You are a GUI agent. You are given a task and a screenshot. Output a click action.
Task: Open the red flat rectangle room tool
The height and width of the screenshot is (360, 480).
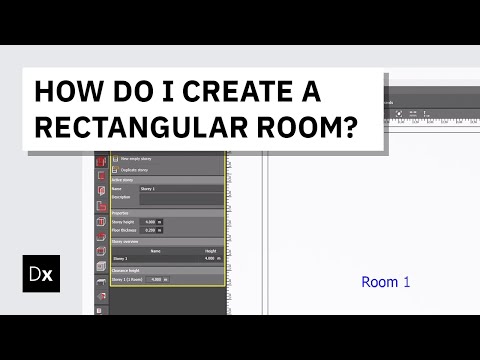click(x=101, y=176)
